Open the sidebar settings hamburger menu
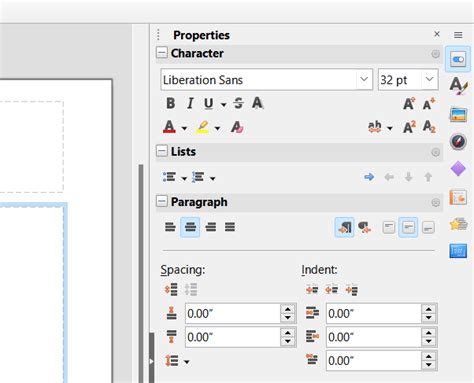 click(x=458, y=35)
